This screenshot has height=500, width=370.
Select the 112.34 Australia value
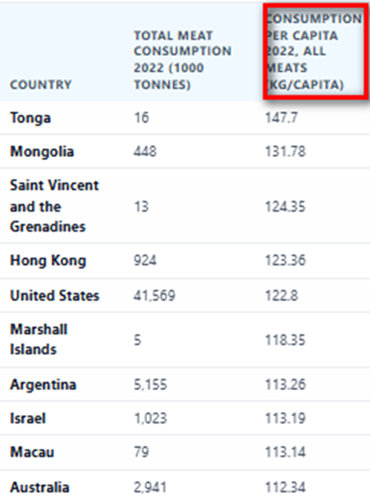pos(285,487)
